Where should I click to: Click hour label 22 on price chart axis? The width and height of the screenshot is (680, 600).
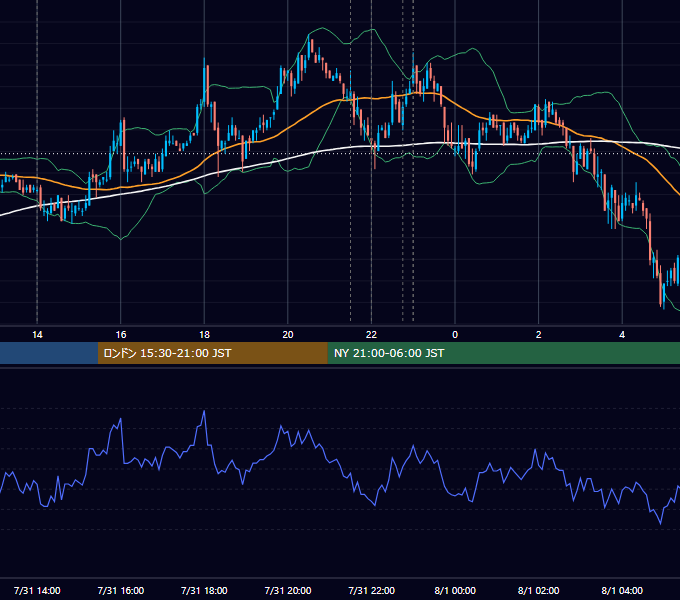371,335
